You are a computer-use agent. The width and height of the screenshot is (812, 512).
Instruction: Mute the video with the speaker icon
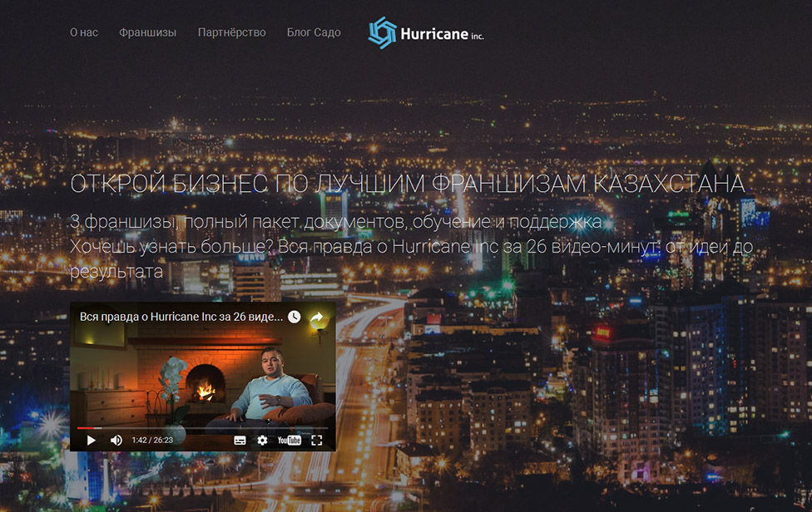click(116, 441)
